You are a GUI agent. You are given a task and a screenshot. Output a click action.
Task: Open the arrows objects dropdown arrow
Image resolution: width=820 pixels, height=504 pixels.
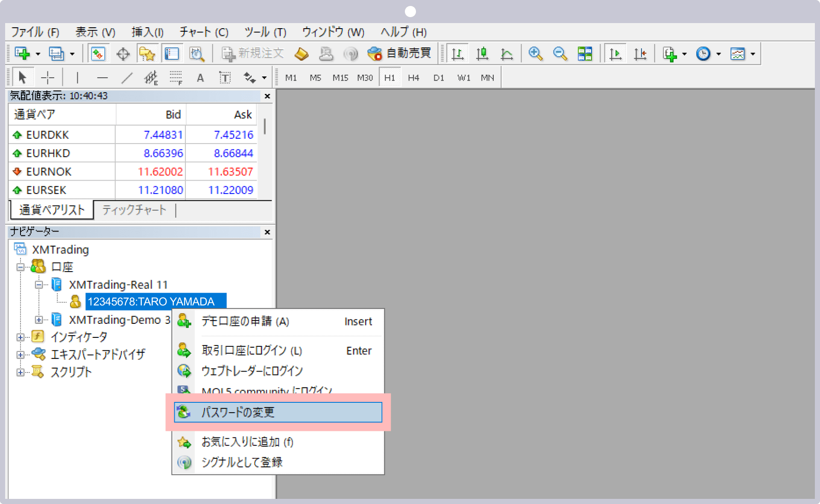click(264, 78)
